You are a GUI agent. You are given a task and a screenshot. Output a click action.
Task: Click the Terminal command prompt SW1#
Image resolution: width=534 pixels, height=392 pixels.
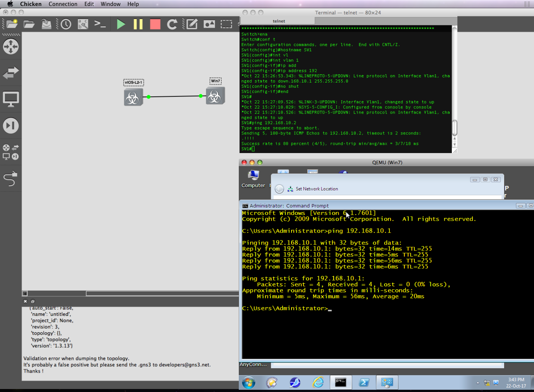click(x=247, y=149)
